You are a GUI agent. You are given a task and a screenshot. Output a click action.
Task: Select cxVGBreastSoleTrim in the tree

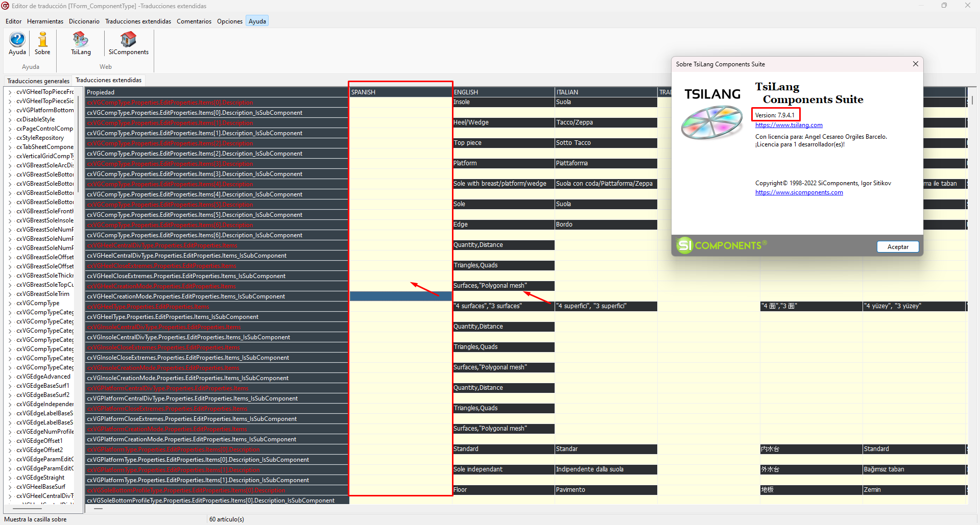coord(42,294)
